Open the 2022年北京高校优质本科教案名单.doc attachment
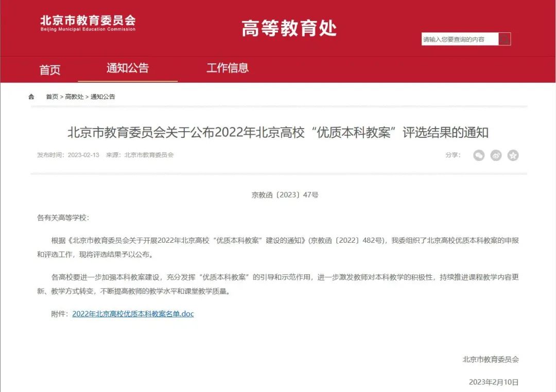Viewport: 556px width, 392px height. 133,314
